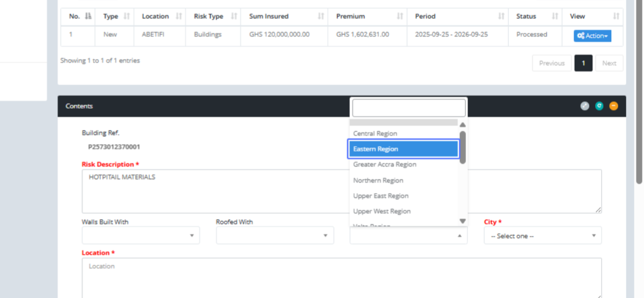The height and width of the screenshot is (298, 644).
Task: Open the Walls Built With dropdown
Action: click(x=141, y=235)
